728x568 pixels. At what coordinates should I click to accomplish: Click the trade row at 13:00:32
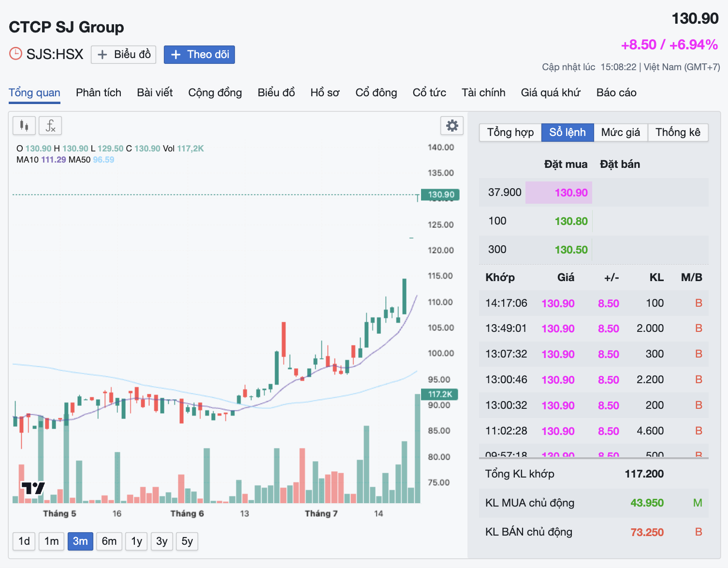(594, 405)
